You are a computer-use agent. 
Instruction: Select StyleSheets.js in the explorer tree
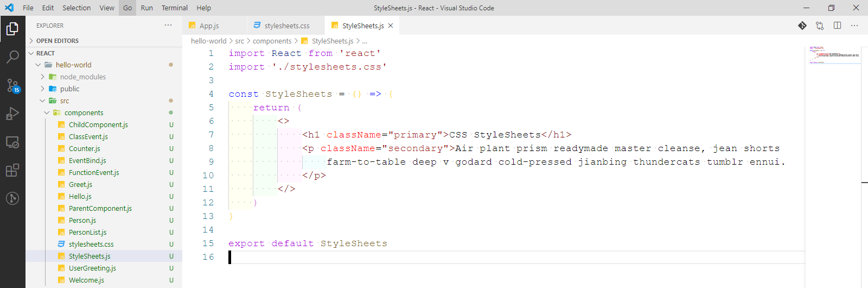(x=104, y=256)
